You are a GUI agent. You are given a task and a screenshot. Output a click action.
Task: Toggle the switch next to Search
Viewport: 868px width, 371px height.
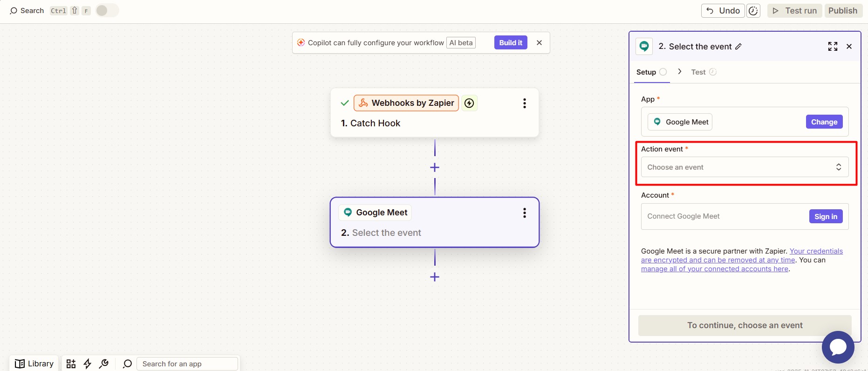pyautogui.click(x=107, y=11)
